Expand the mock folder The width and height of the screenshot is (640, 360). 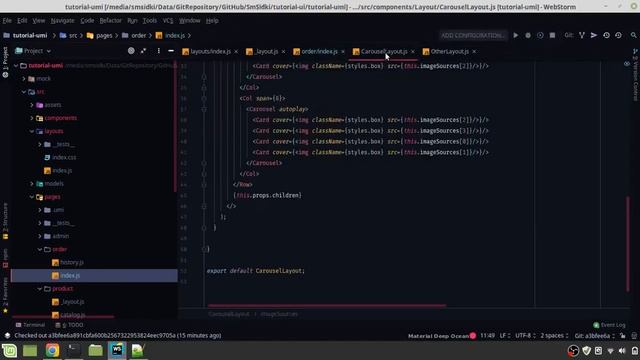pyautogui.click(x=24, y=78)
